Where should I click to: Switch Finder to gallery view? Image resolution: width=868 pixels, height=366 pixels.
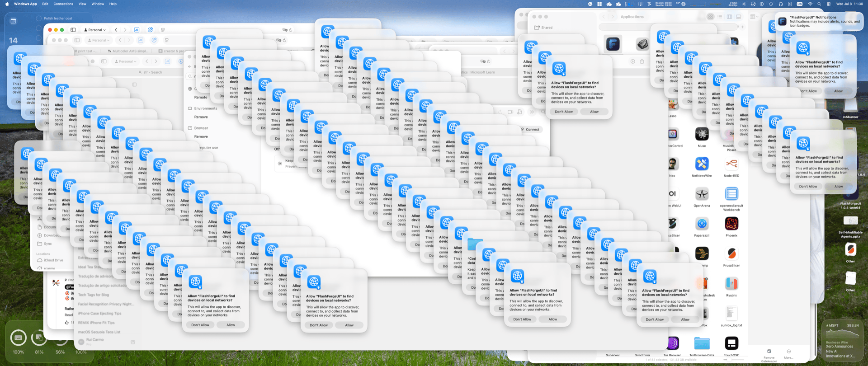pyautogui.click(x=739, y=17)
